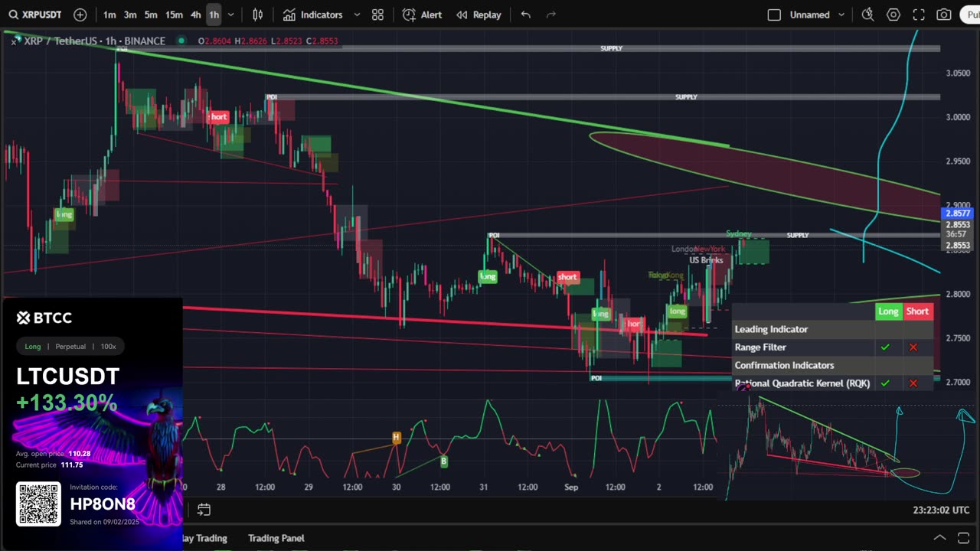This screenshot has width=980, height=551.
Task: Click the topmost SUPPLY zone label
Action: tap(611, 48)
